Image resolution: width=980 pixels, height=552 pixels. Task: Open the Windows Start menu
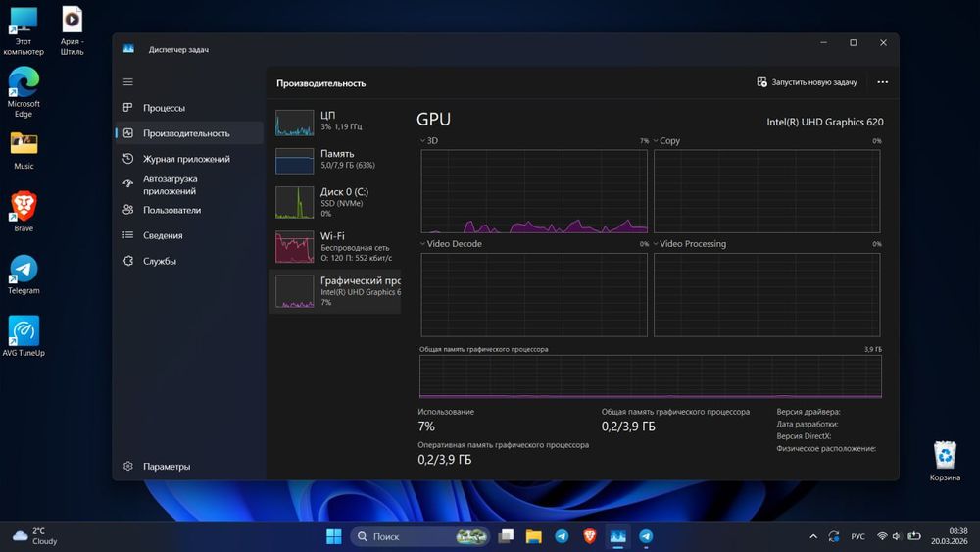(x=334, y=536)
